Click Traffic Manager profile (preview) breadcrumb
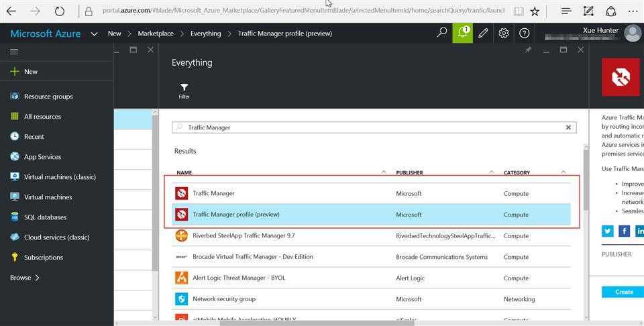Image resolution: width=644 pixels, height=326 pixels. coord(285,34)
